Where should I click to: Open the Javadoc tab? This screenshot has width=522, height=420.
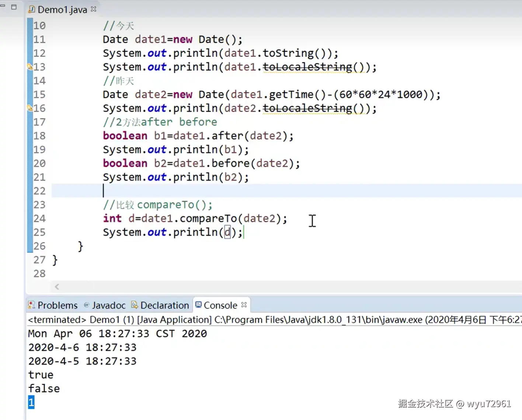105,305
